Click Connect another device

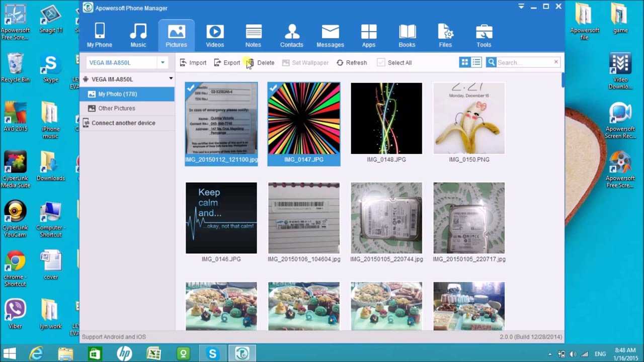[123, 123]
